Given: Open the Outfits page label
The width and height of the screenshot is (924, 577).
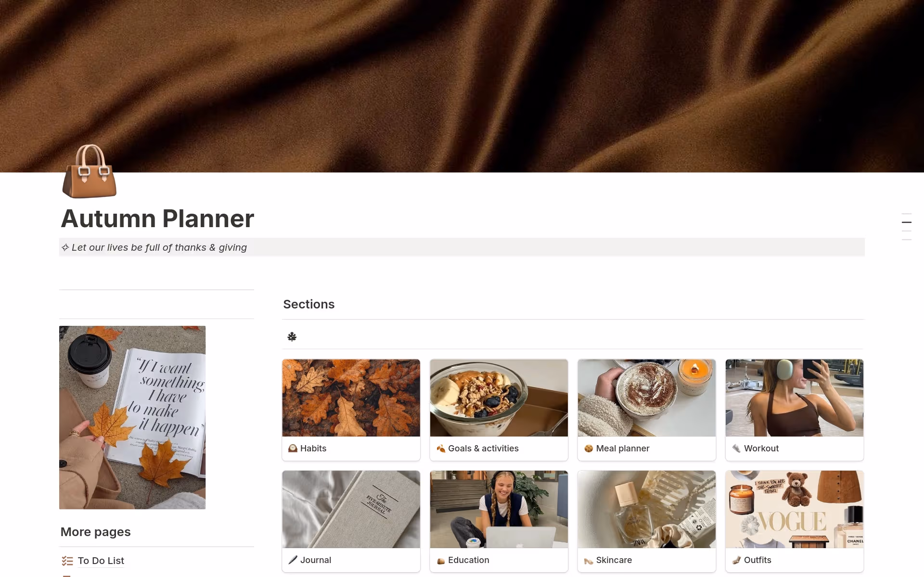Looking at the screenshot, I should [x=757, y=560].
